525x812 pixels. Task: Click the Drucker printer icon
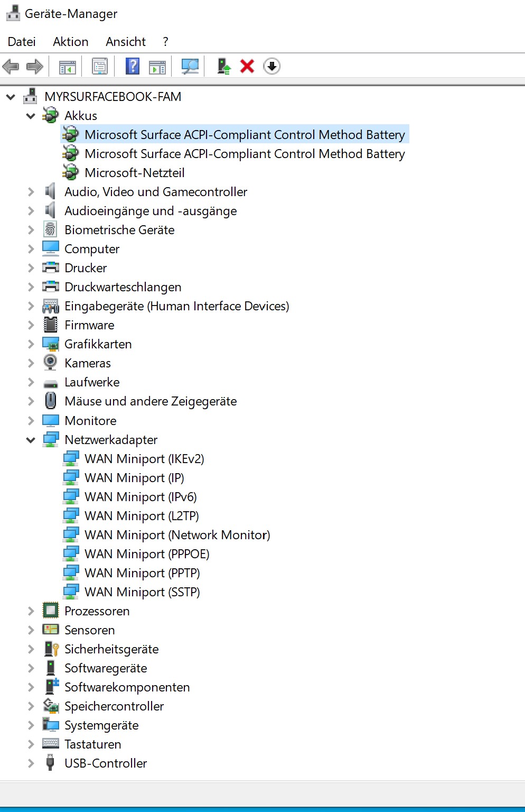click(51, 267)
